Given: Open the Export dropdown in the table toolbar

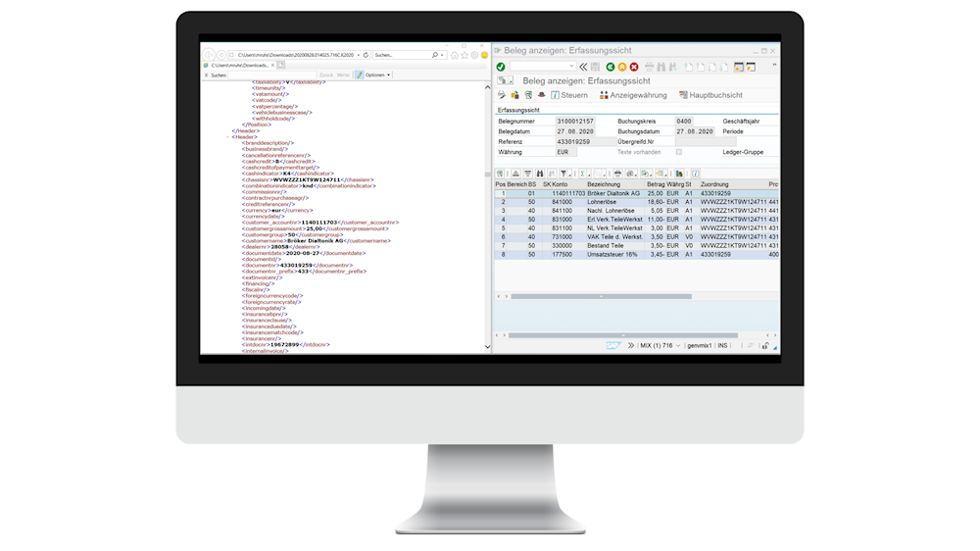Looking at the screenshot, I should [x=646, y=174].
